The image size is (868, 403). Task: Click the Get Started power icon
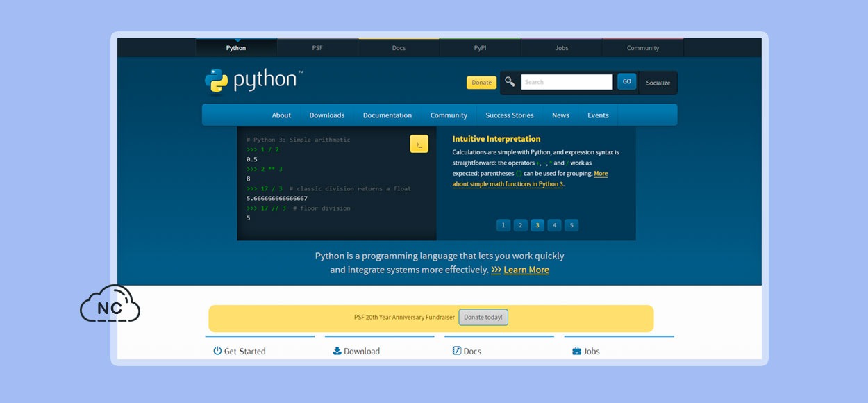[x=217, y=351]
